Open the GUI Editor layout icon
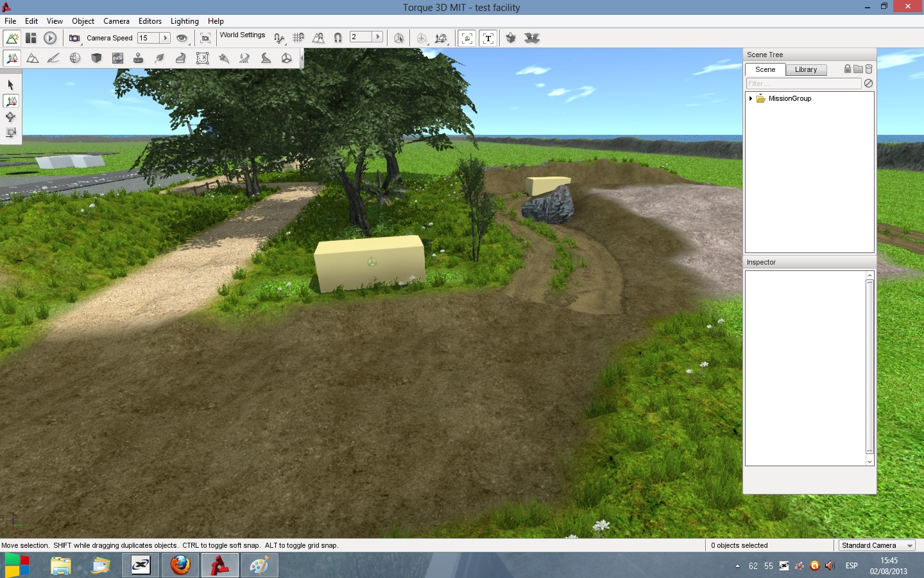Image resolution: width=924 pixels, height=578 pixels. click(x=31, y=38)
